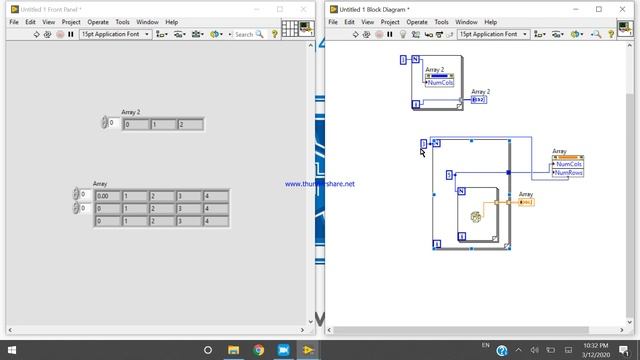Screen dimensions: 640x360
Task: Show Context Help from Block Diagram toolbar
Action: [x=611, y=35]
